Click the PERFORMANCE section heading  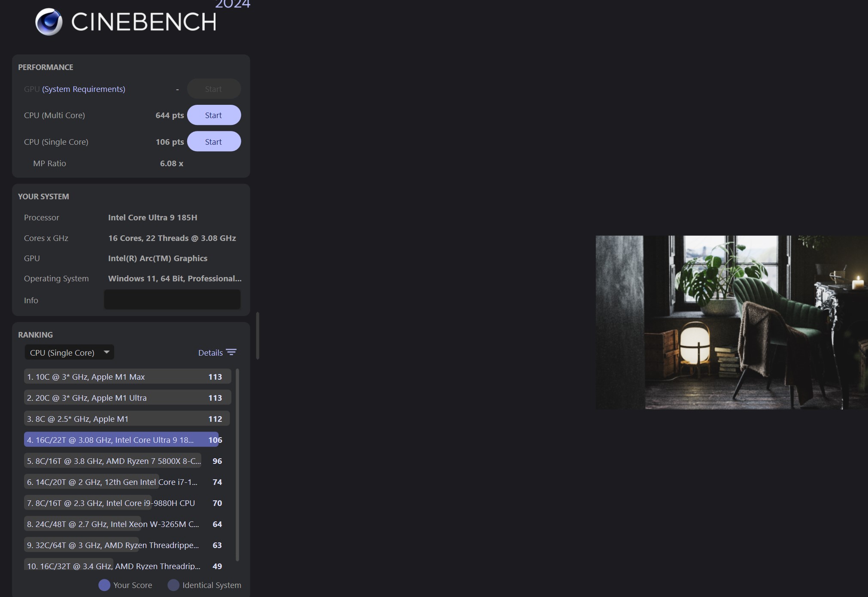(x=46, y=67)
